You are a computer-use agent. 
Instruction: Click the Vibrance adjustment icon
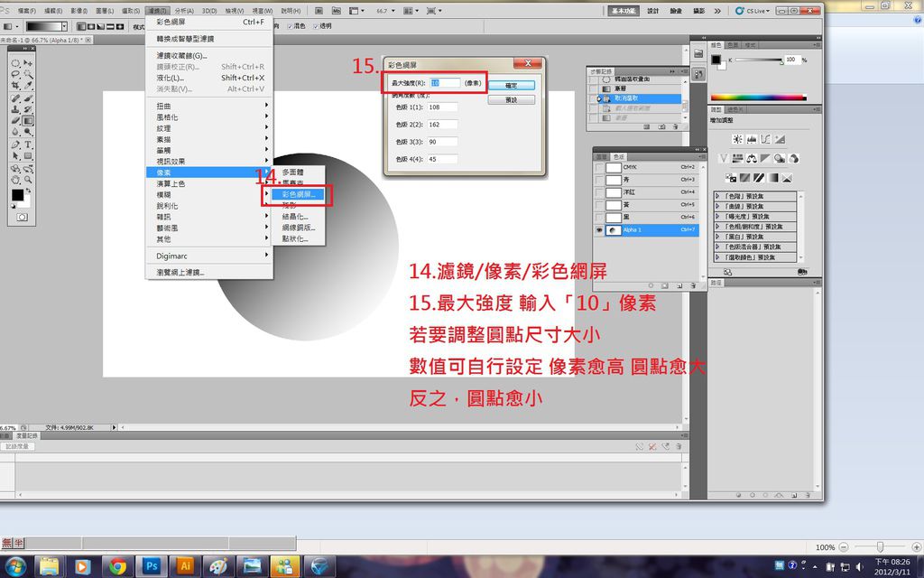coord(724,159)
